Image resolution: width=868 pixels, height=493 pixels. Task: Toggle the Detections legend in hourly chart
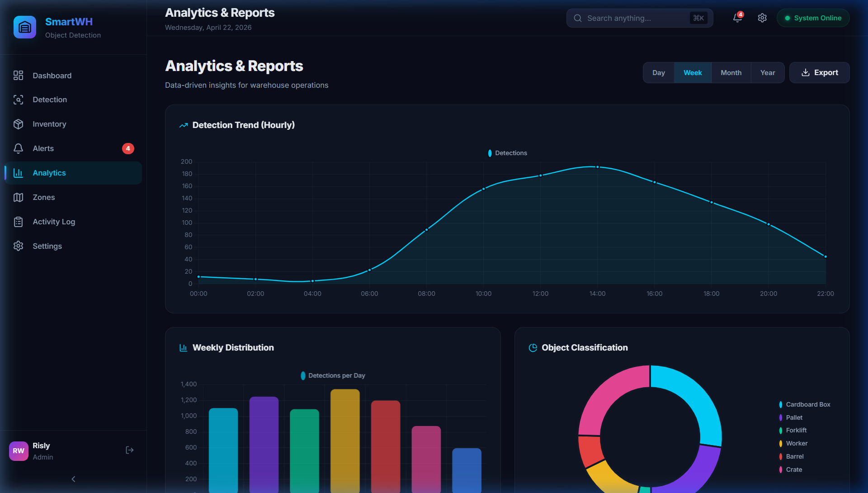coord(507,153)
